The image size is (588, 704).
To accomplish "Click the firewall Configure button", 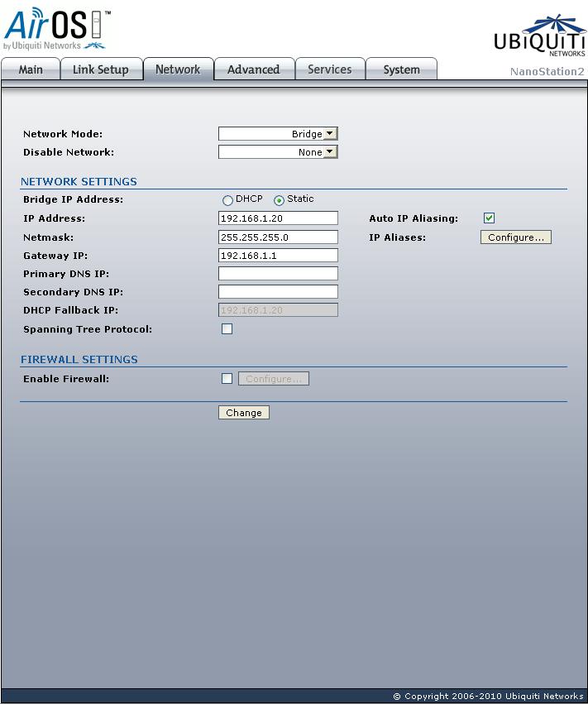I will tap(274, 379).
